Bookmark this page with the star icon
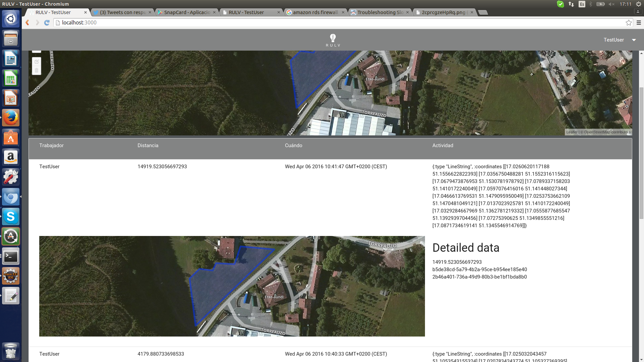The image size is (644, 362). click(x=629, y=22)
